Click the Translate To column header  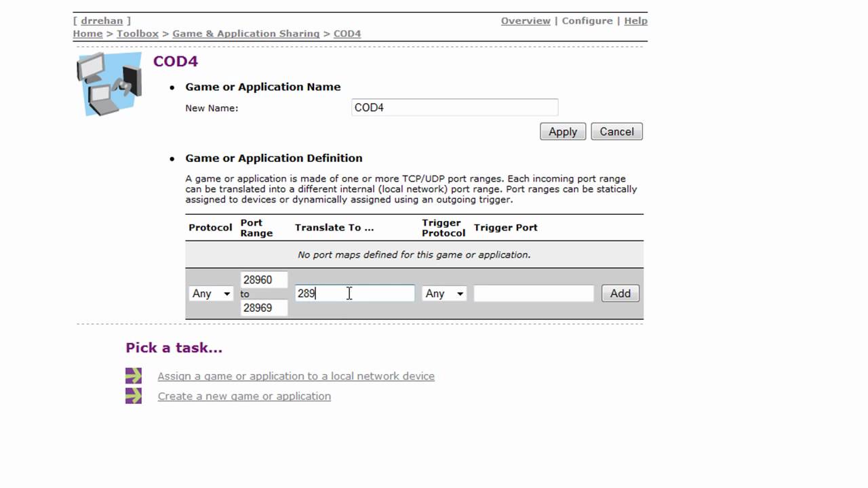(334, 228)
